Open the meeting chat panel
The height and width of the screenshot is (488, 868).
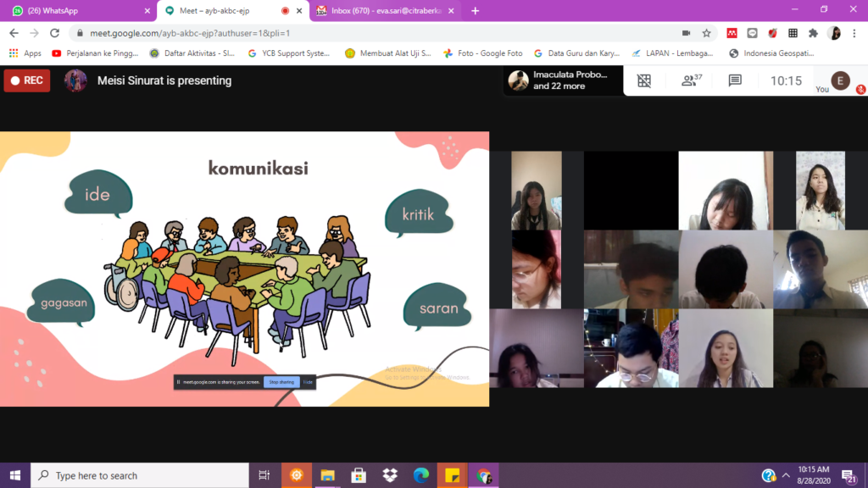(735, 81)
